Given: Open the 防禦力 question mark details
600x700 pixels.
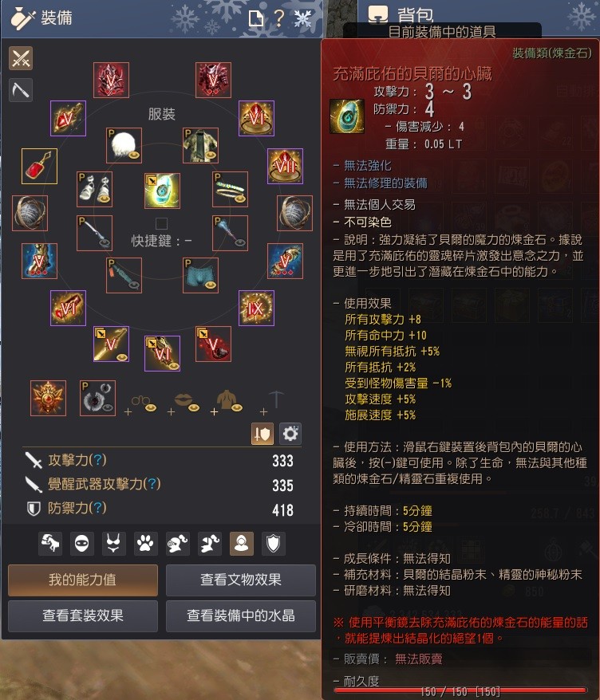Looking at the screenshot, I should pos(97,508).
